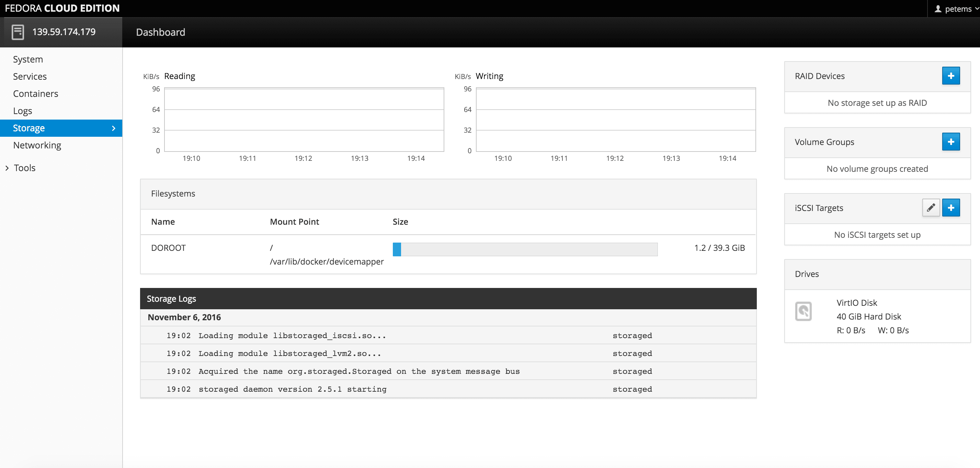Open the Containers section
Image resolution: width=980 pixels, height=468 pixels.
(x=35, y=93)
